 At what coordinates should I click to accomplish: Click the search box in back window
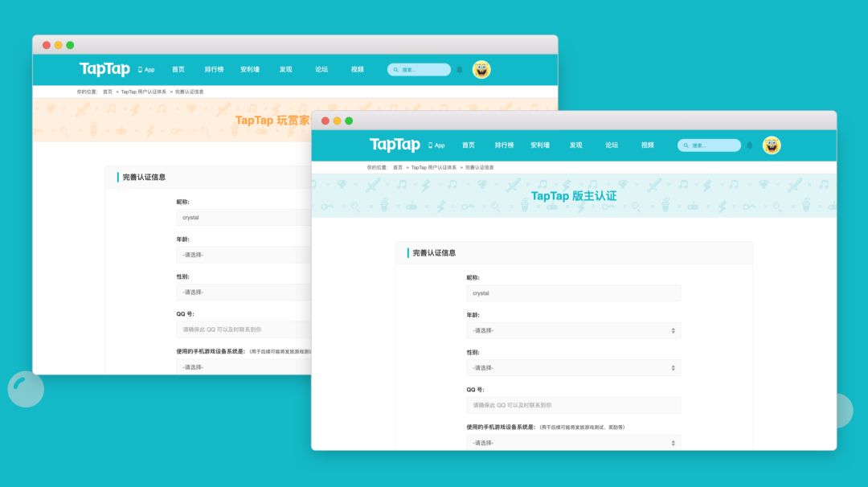[x=419, y=70]
